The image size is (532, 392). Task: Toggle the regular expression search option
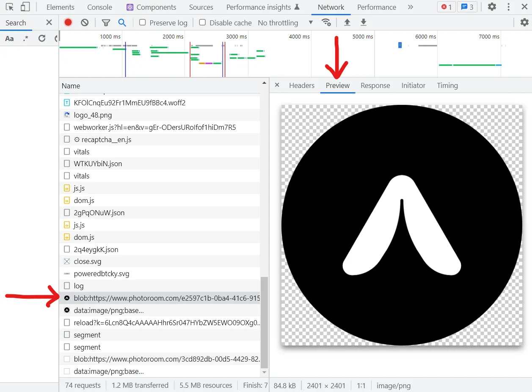point(26,38)
